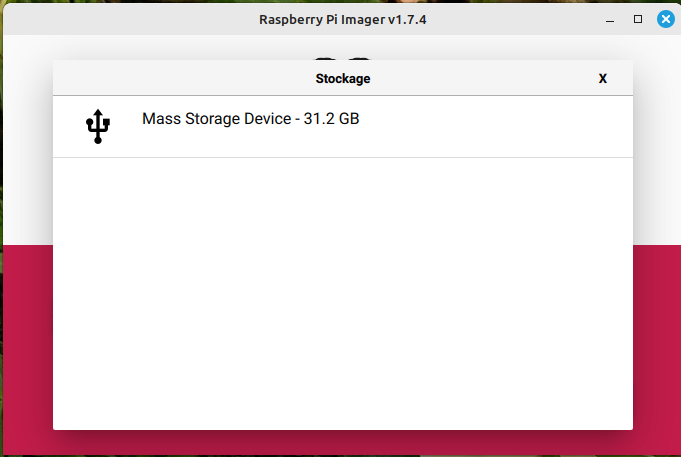Click the red area left of the dialog
The width and height of the screenshot is (681, 457).
pyautogui.click(x=26, y=340)
